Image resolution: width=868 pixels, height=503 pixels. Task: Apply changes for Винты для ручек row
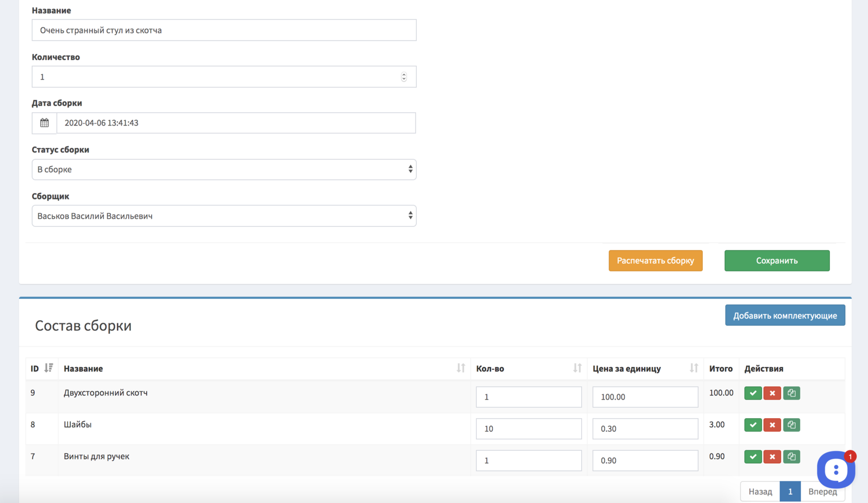753,456
